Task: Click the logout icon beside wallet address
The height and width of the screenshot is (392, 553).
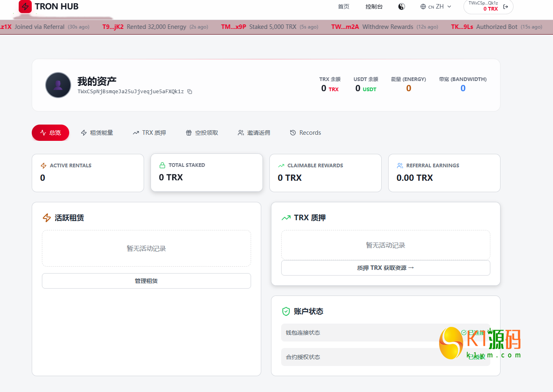Action: (505, 7)
